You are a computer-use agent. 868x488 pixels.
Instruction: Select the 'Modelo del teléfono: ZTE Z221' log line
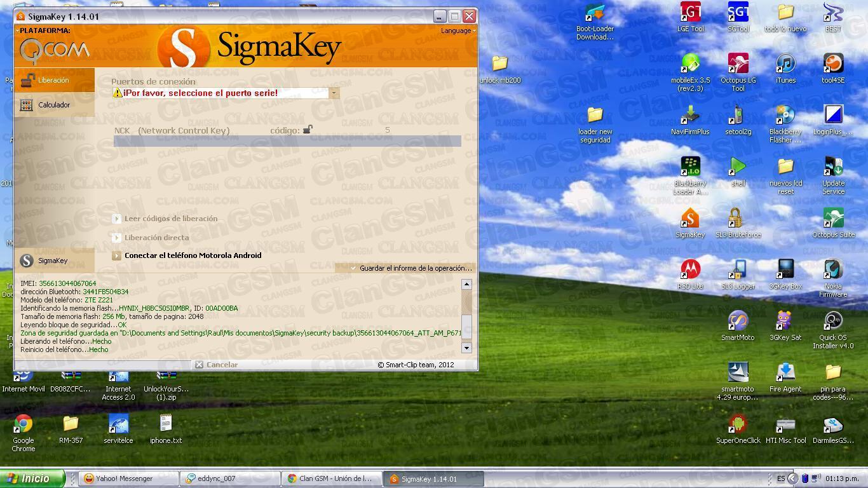click(x=67, y=300)
